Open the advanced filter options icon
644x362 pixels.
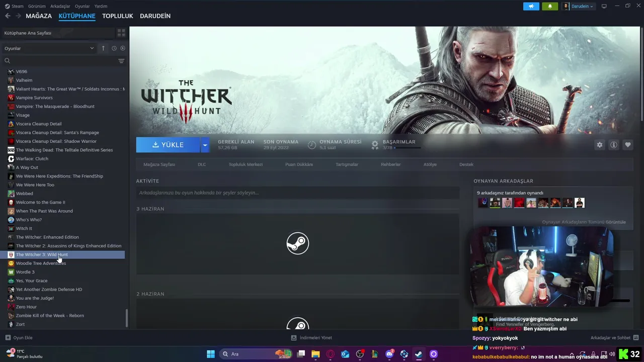pyautogui.click(x=121, y=61)
